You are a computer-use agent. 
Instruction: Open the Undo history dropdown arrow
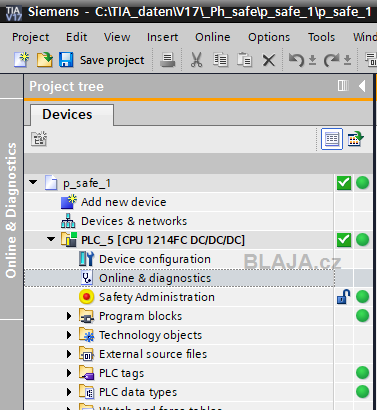coord(312,60)
